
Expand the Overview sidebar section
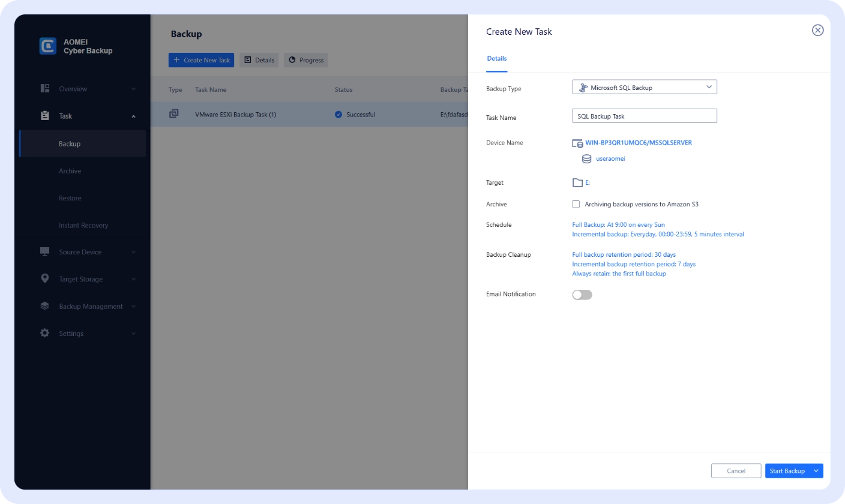click(134, 89)
